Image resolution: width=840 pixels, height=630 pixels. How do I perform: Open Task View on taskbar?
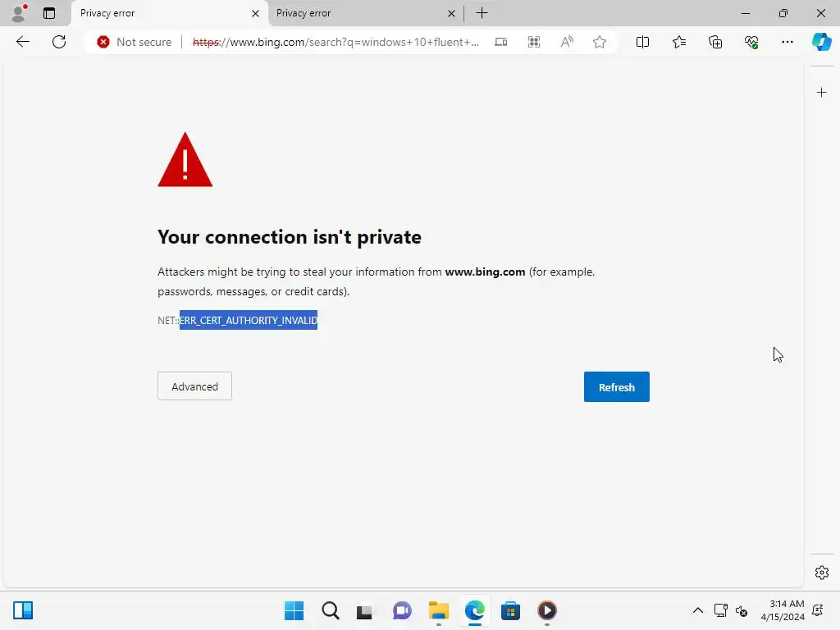tap(364, 611)
